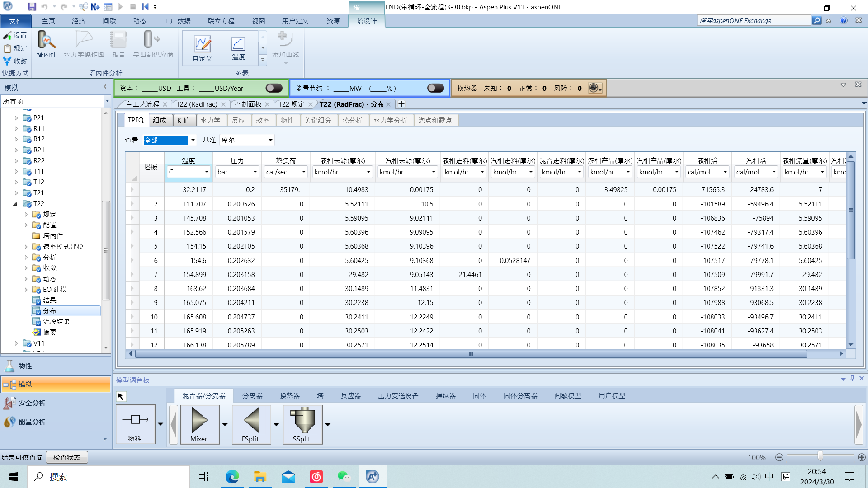Image resolution: width=868 pixels, height=488 pixels.
Task: Open the 组成 composition tab
Action: coord(160,120)
